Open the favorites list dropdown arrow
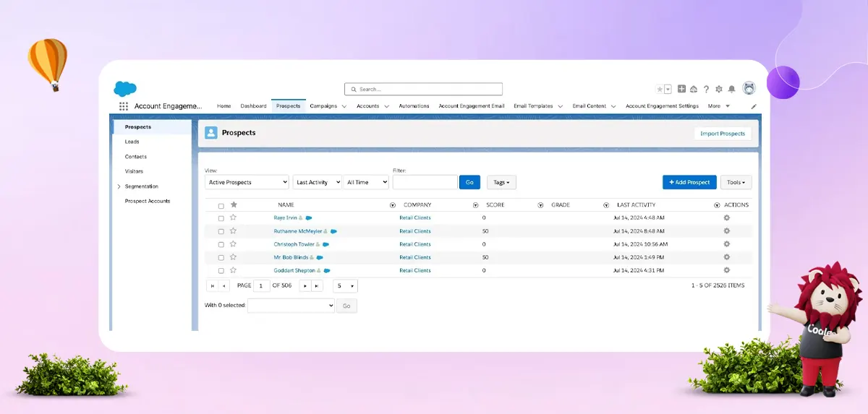Image resolution: width=868 pixels, height=414 pixels. pos(668,89)
